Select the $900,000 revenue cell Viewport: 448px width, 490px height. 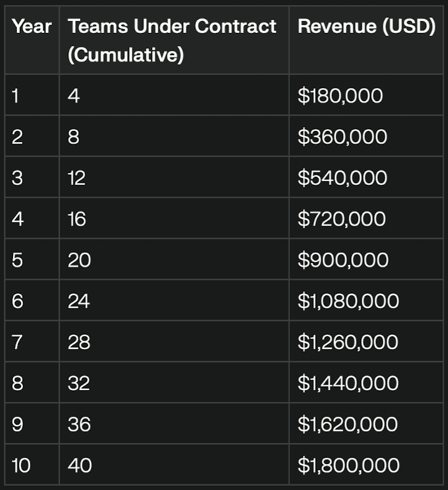343,260
